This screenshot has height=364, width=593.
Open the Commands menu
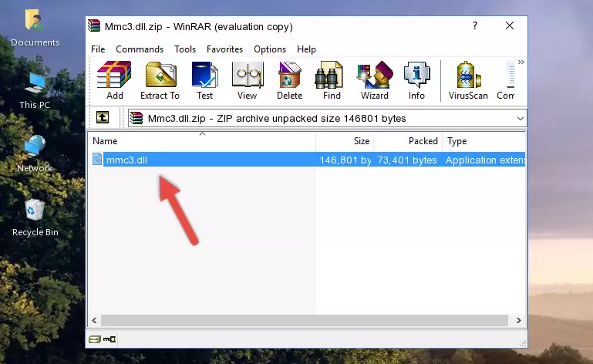140,49
